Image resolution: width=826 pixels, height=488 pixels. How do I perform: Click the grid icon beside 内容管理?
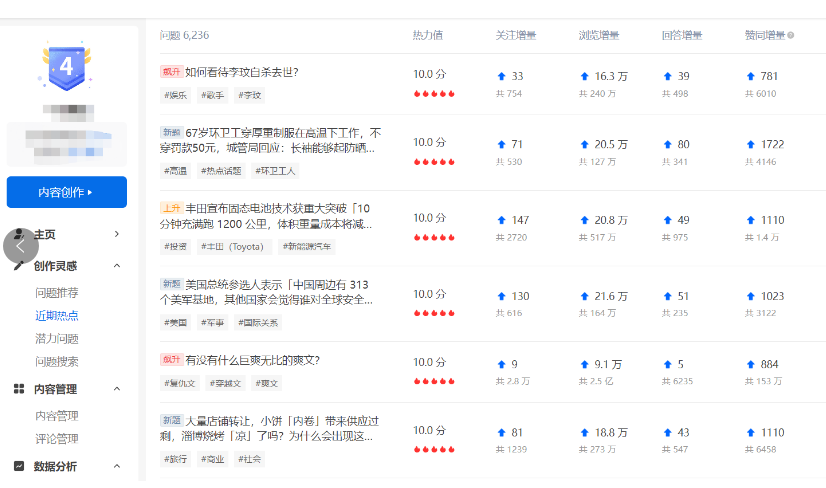[19, 389]
